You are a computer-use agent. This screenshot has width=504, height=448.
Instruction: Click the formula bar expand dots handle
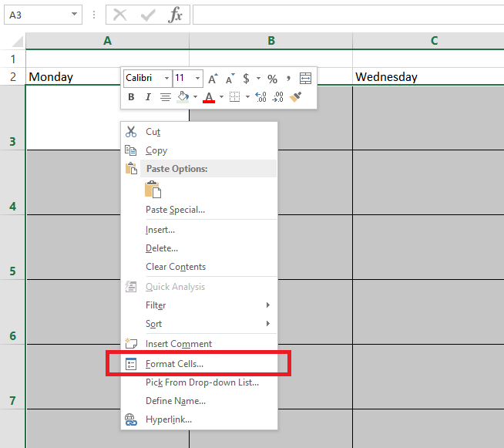pyautogui.click(x=94, y=15)
